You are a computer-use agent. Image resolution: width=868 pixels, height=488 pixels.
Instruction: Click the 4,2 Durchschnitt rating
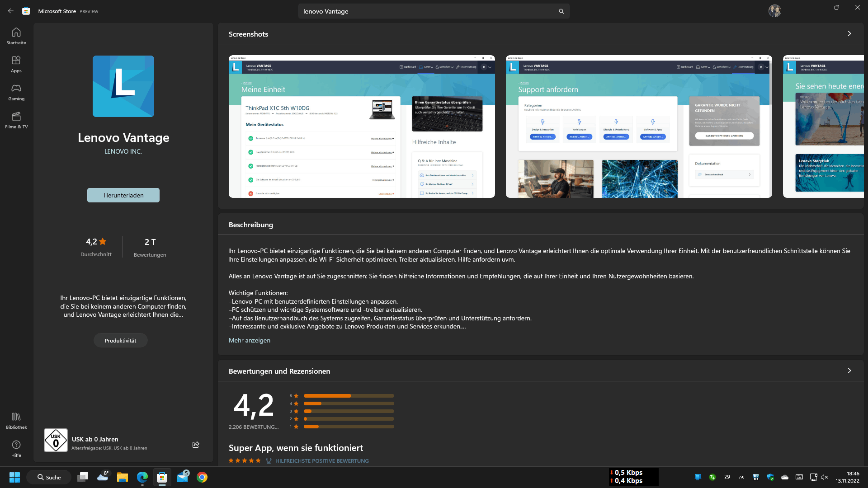tap(96, 247)
